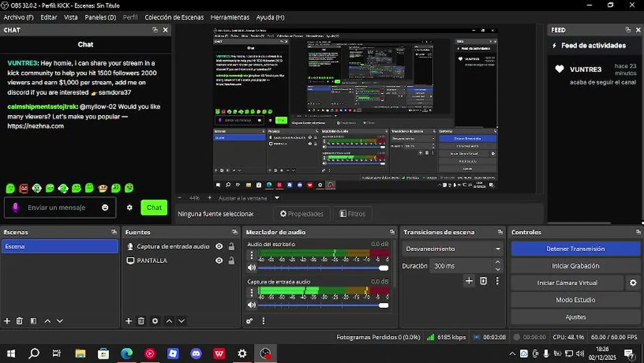The height and width of the screenshot is (363, 644).
Task: Zoom out preview with minus icon
Action: [180, 198]
